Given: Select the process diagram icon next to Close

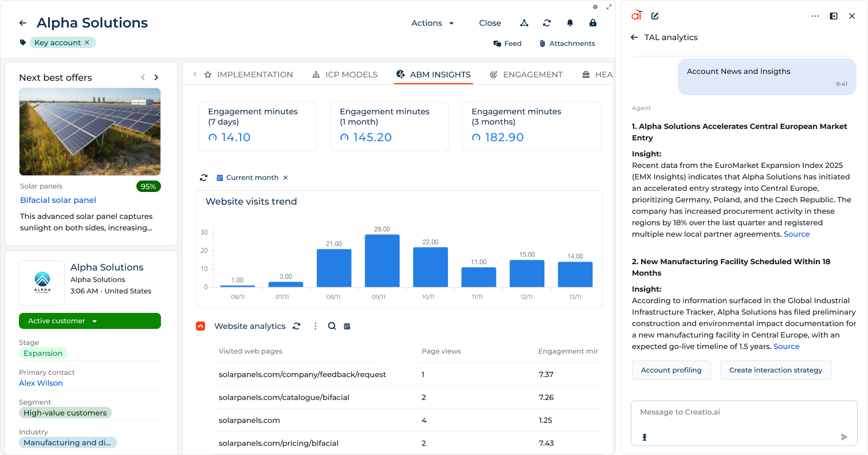Looking at the screenshot, I should pos(524,23).
